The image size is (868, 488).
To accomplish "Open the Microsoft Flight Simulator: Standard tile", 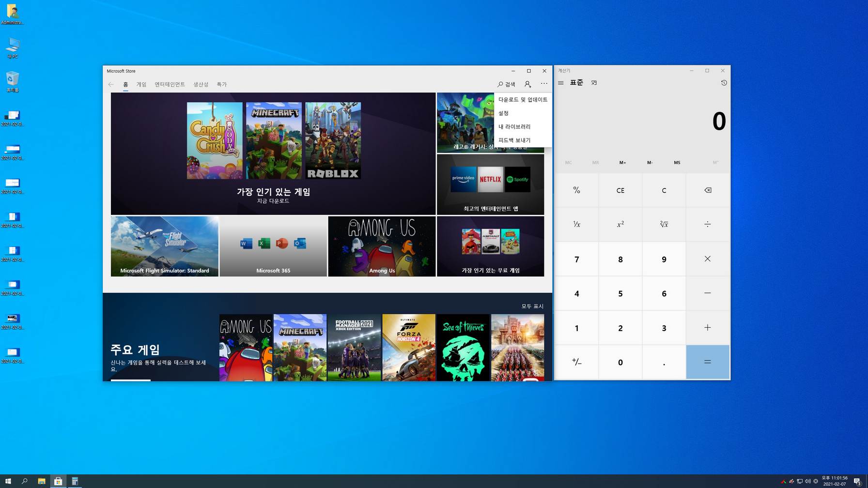I will tap(165, 246).
